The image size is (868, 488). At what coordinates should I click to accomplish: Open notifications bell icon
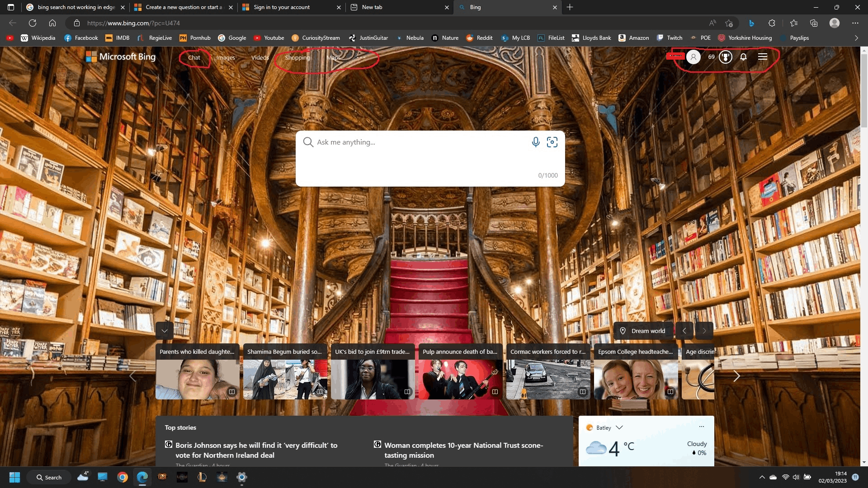(x=743, y=57)
